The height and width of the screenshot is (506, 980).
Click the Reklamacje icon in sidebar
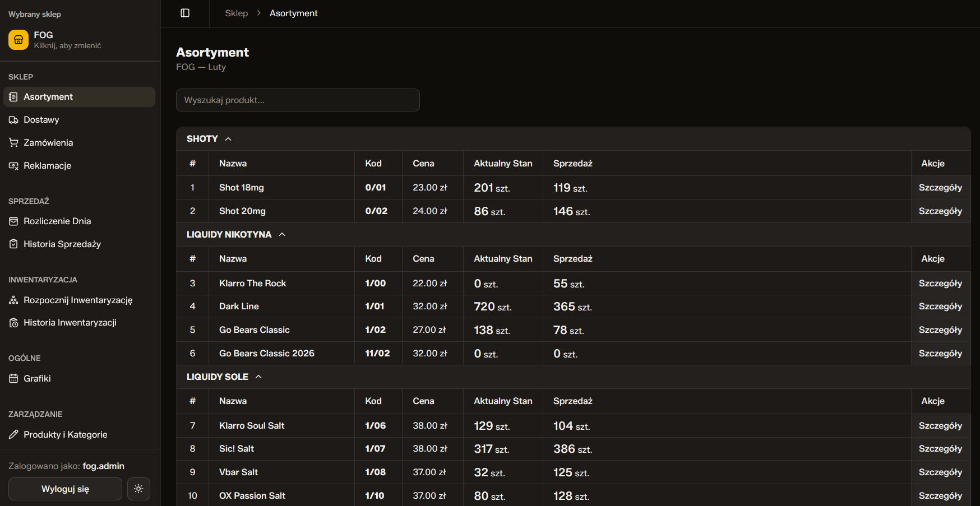pyautogui.click(x=13, y=166)
